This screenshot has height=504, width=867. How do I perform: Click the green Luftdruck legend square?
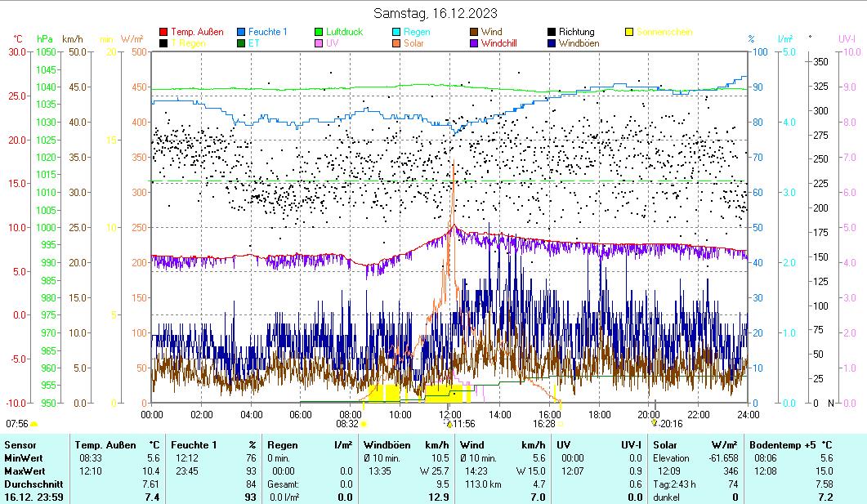coord(319,32)
